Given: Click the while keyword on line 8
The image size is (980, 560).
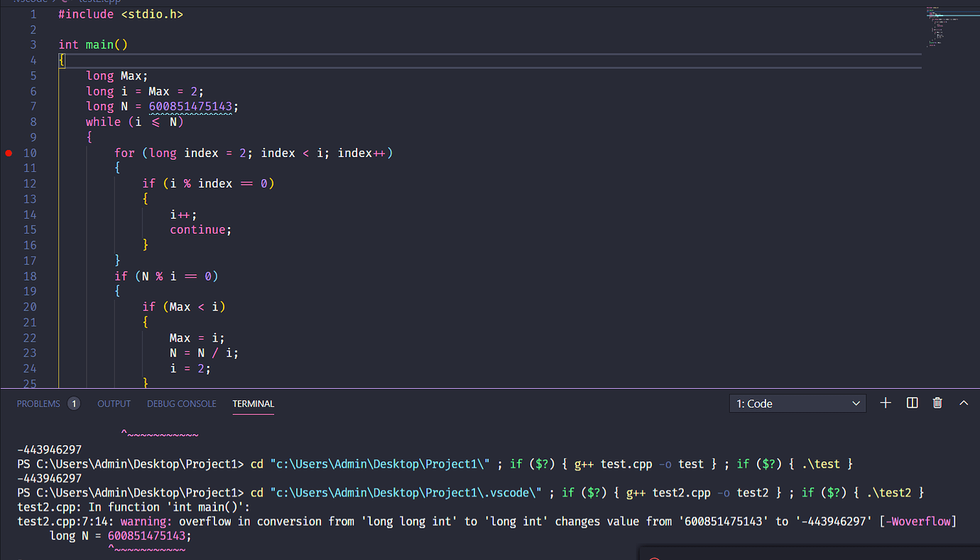Looking at the screenshot, I should point(103,122).
